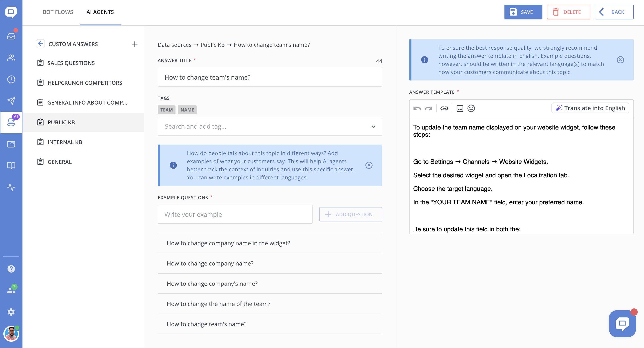The width and height of the screenshot is (644, 348).
Task: Click Translate into English button
Action: point(590,108)
